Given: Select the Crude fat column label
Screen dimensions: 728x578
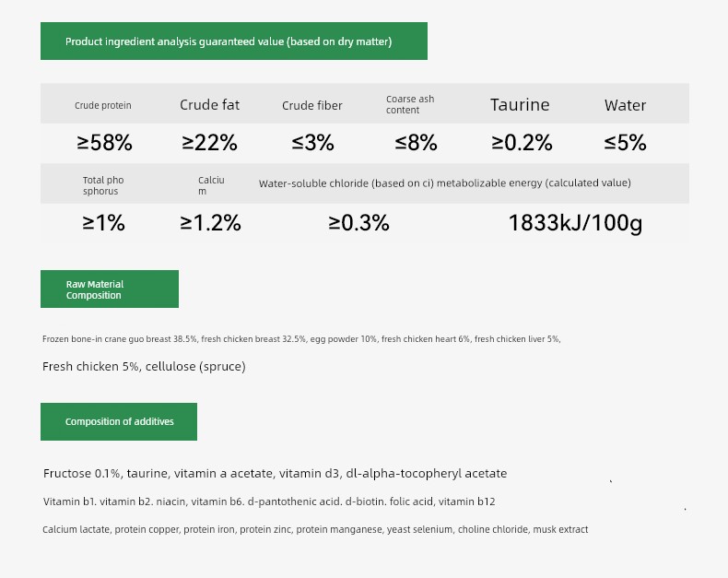Looking at the screenshot, I should tap(209, 105).
